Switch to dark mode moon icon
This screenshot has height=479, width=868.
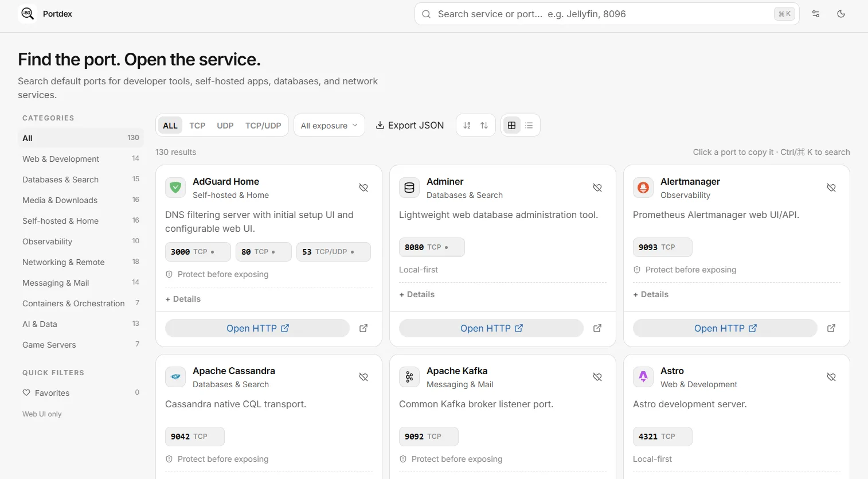pos(841,14)
